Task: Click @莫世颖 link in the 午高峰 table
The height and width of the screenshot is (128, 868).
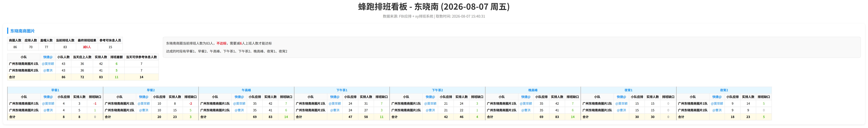Action: tap(239, 104)
